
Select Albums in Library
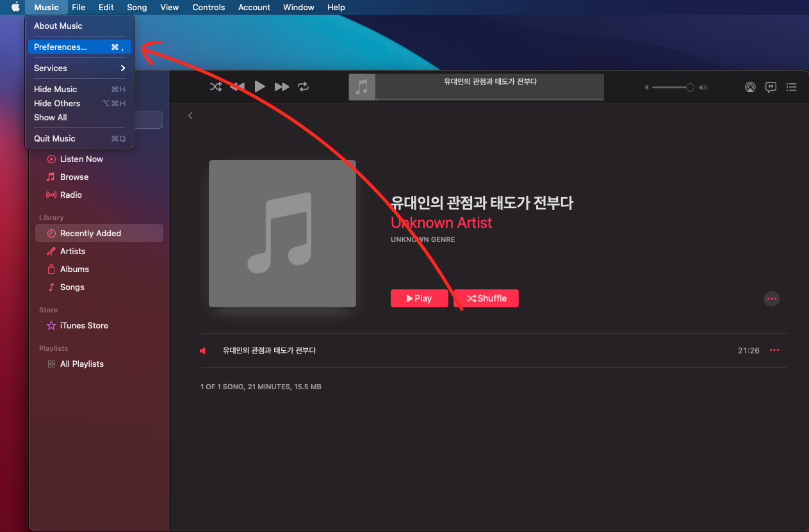tap(99, 269)
